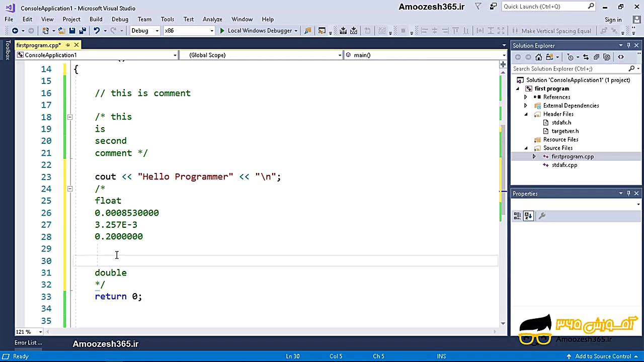Click the View Code icon in Solution Explorer
Screen dimensions: 644x362
coord(621,57)
